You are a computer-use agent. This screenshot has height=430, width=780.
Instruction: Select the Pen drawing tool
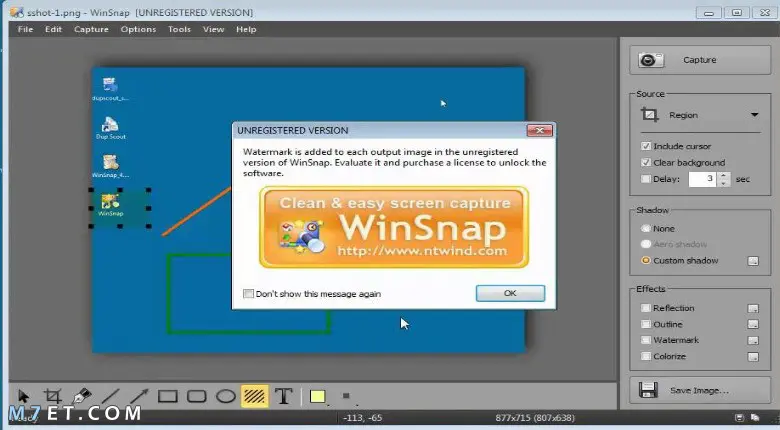point(81,397)
